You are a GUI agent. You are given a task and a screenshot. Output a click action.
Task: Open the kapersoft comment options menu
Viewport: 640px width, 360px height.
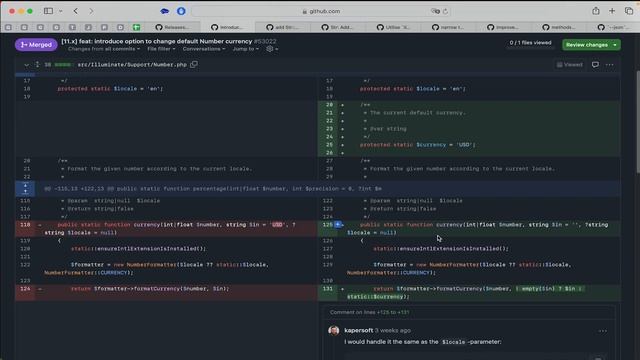pos(602,331)
